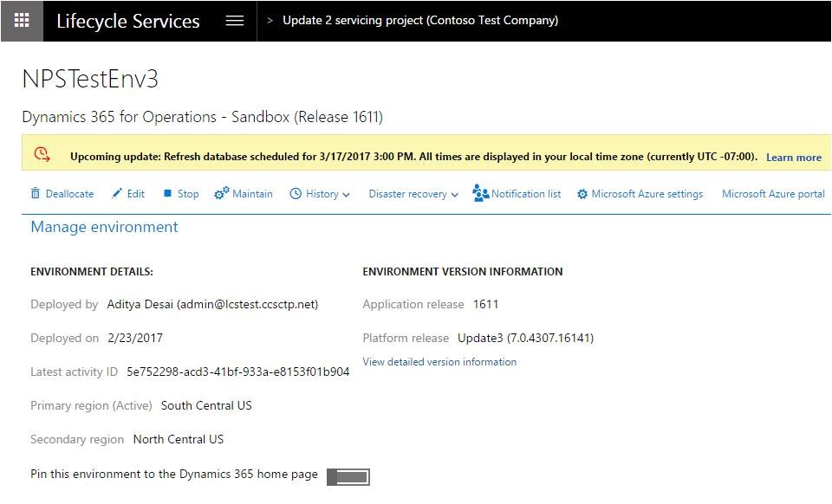
Task: Open View detailed version information link
Action: click(439, 362)
